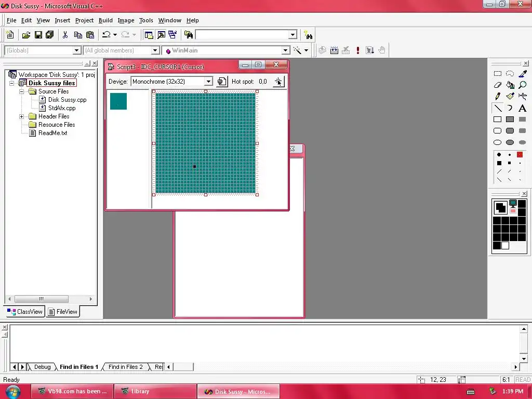
Task: Open the Build menu
Action: click(x=105, y=20)
